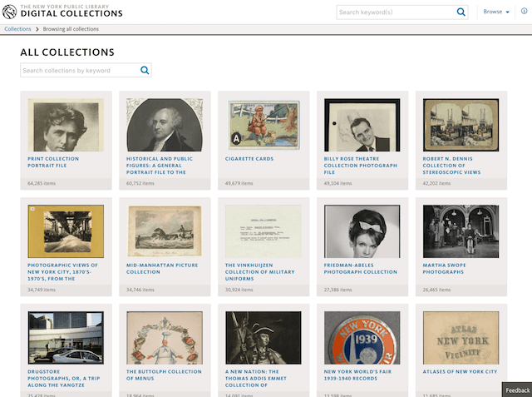Screen dimensions: 532x397
Task: Click the '26,465 items' count
Action: point(436,290)
